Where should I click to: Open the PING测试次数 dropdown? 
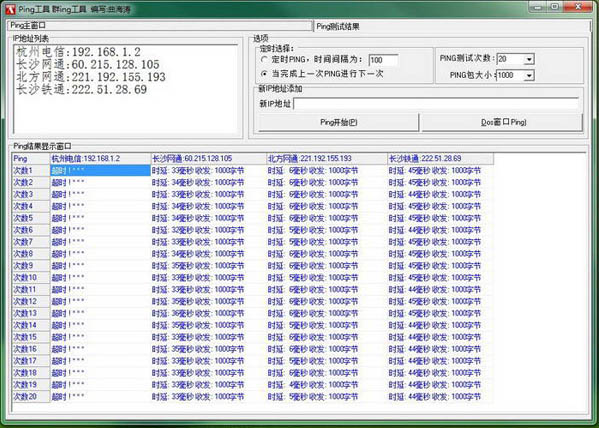[529, 59]
